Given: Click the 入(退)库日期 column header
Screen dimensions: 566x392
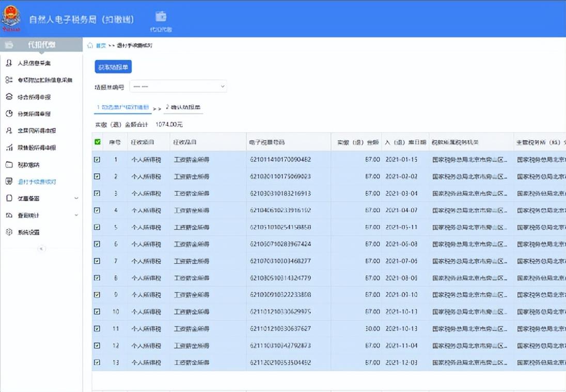Looking at the screenshot, I should click(x=405, y=142).
